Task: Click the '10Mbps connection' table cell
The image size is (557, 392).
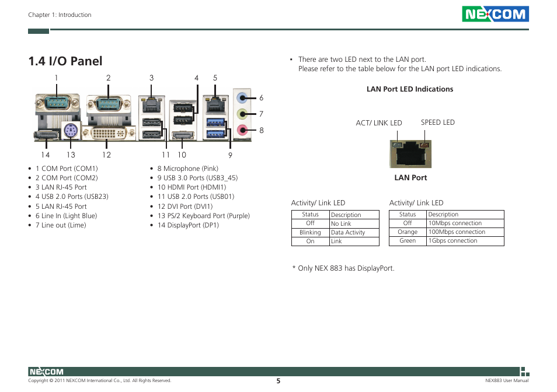Action: tap(465, 223)
